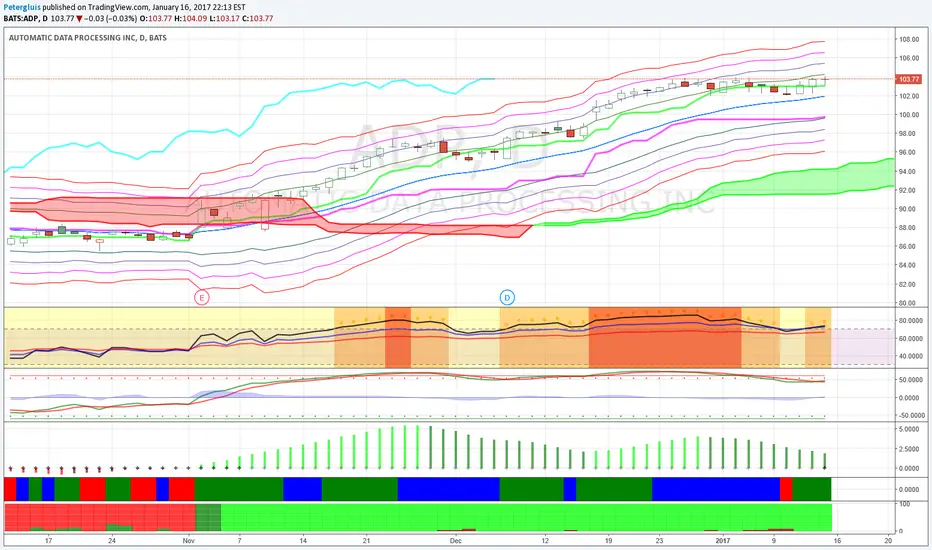Click the 98.00 price axis label
This screenshot has width=932, height=550.
909,134
